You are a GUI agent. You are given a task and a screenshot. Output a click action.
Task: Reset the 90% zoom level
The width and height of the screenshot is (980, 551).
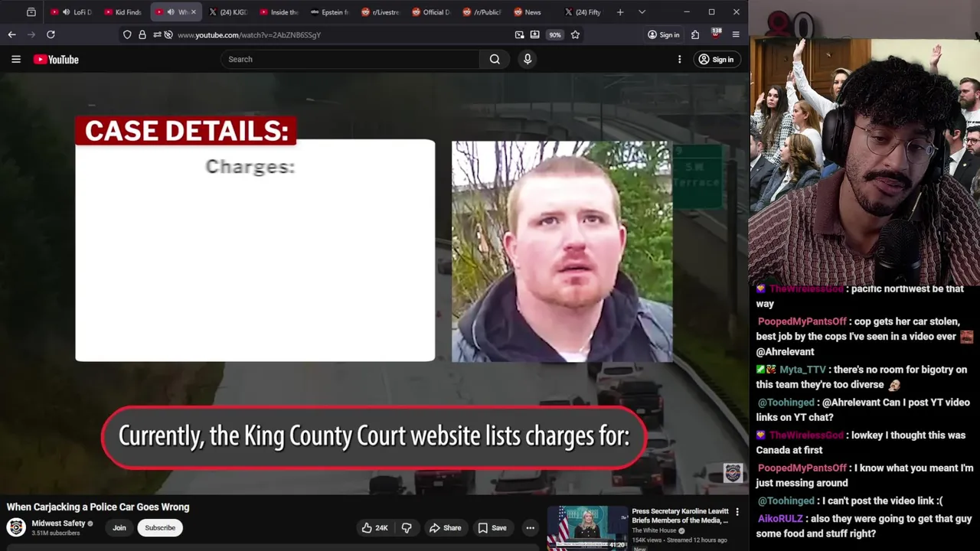click(555, 34)
